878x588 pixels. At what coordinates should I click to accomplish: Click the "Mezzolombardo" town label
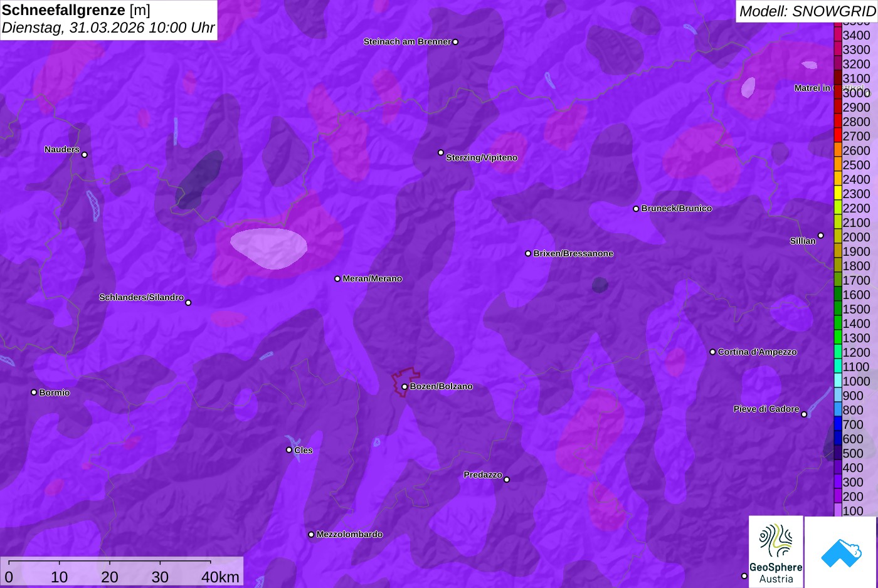click(x=349, y=535)
